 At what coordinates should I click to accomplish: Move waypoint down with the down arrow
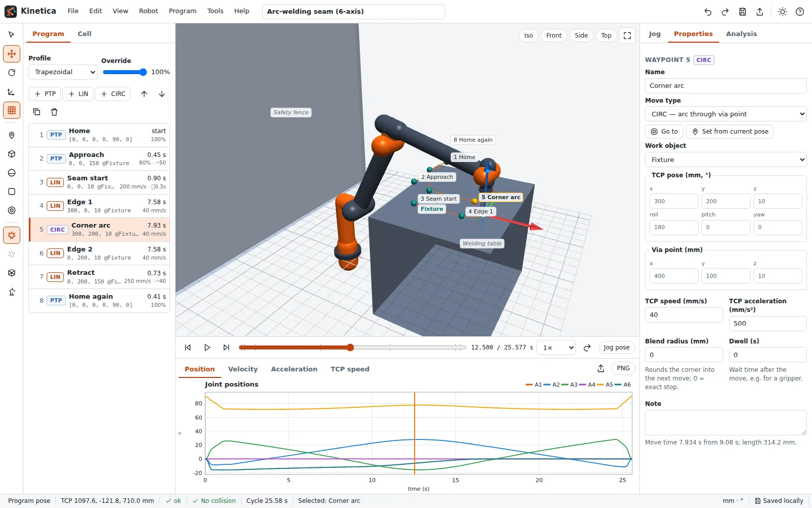click(162, 94)
